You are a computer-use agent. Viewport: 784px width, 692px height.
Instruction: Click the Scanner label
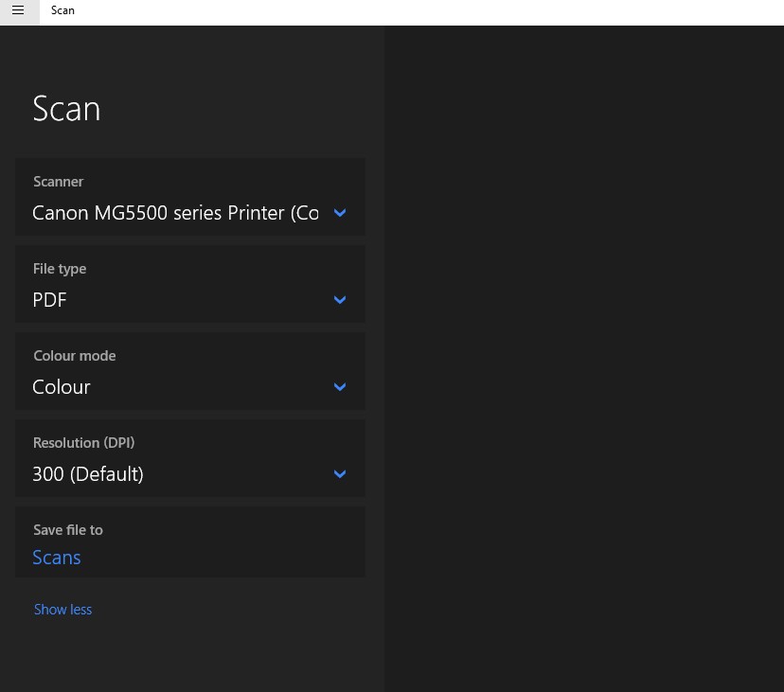(59, 182)
